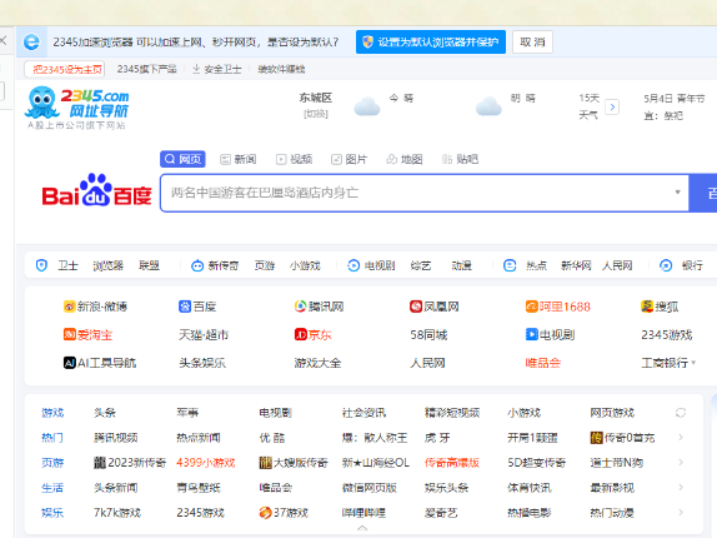Expand the 娱乐 row arrow
Viewport: 717px width, 538px height.
pos(681,512)
